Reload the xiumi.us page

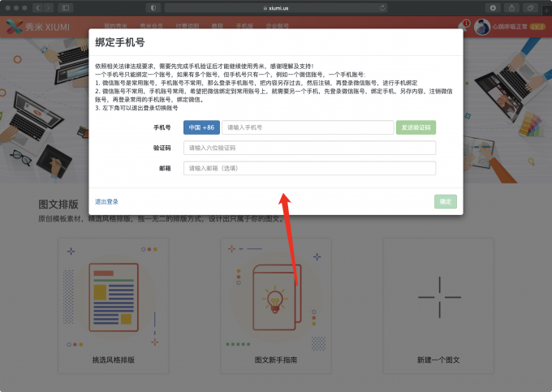tap(382, 8)
